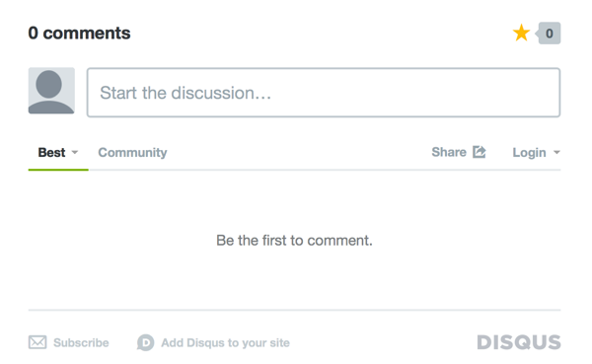
Task: Focus the Start the discussion text box
Action: tap(324, 93)
